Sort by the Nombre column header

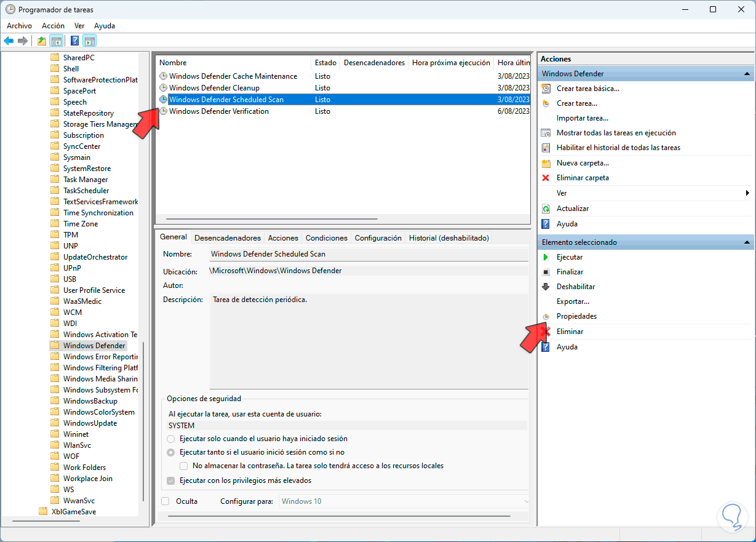[x=234, y=63]
